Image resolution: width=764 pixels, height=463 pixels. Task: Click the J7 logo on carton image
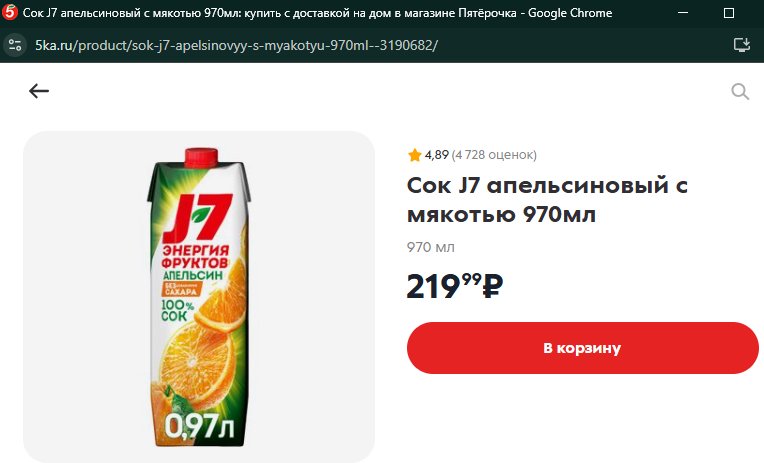point(196,218)
